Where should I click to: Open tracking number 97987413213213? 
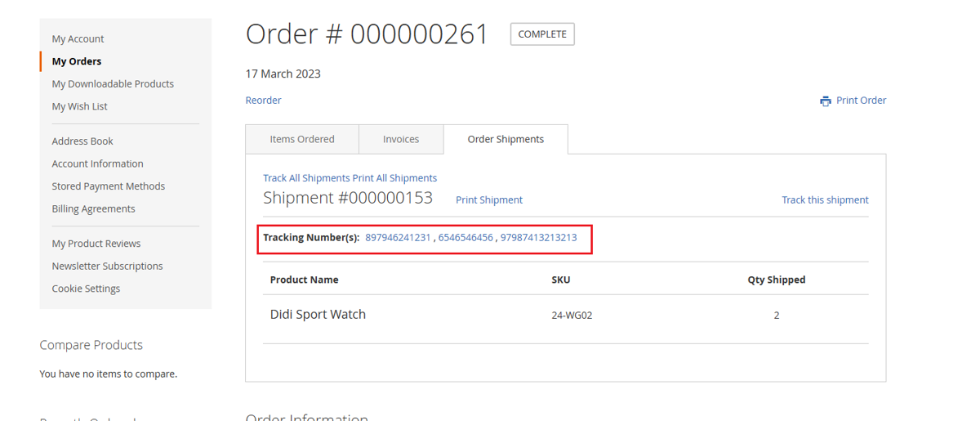tap(538, 237)
